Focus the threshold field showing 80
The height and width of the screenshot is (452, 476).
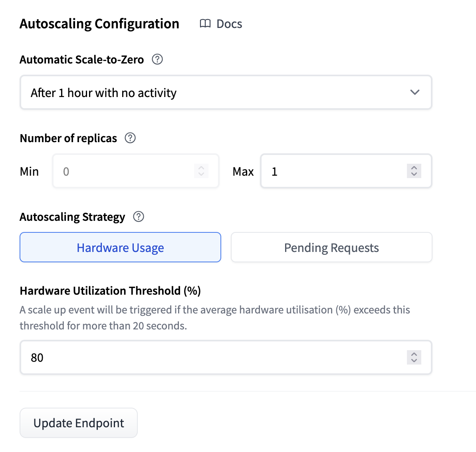point(226,357)
